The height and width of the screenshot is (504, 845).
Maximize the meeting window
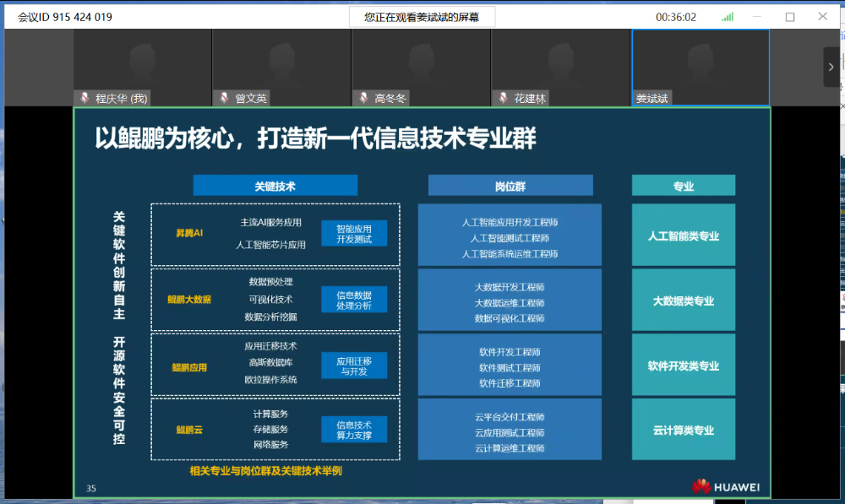coord(790,17)
